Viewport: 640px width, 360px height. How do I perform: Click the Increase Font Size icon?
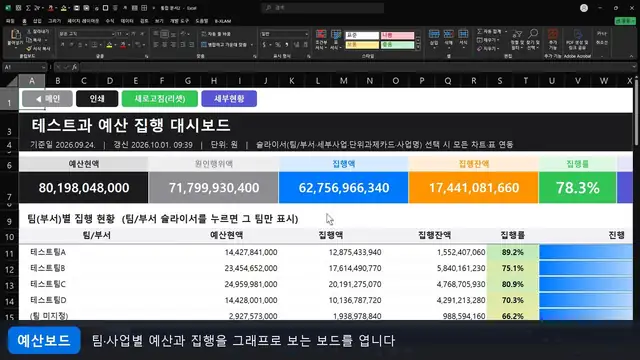point(133,34)
